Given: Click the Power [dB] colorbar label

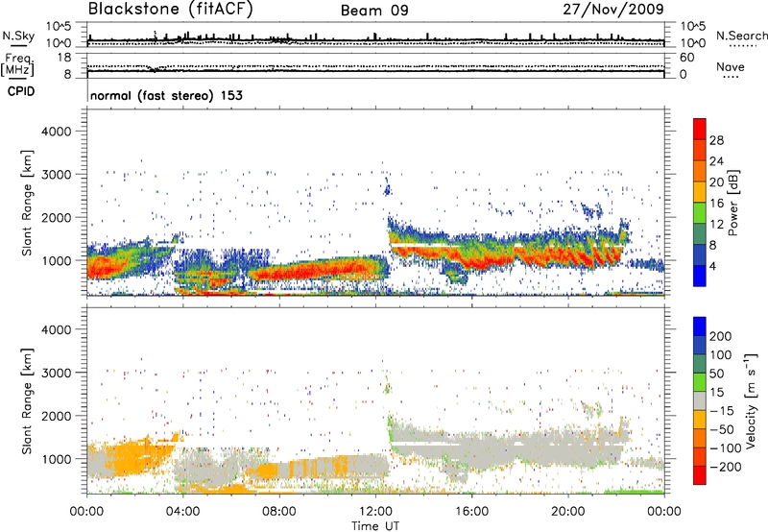Looking at the screenshot, I should (733, 203).
